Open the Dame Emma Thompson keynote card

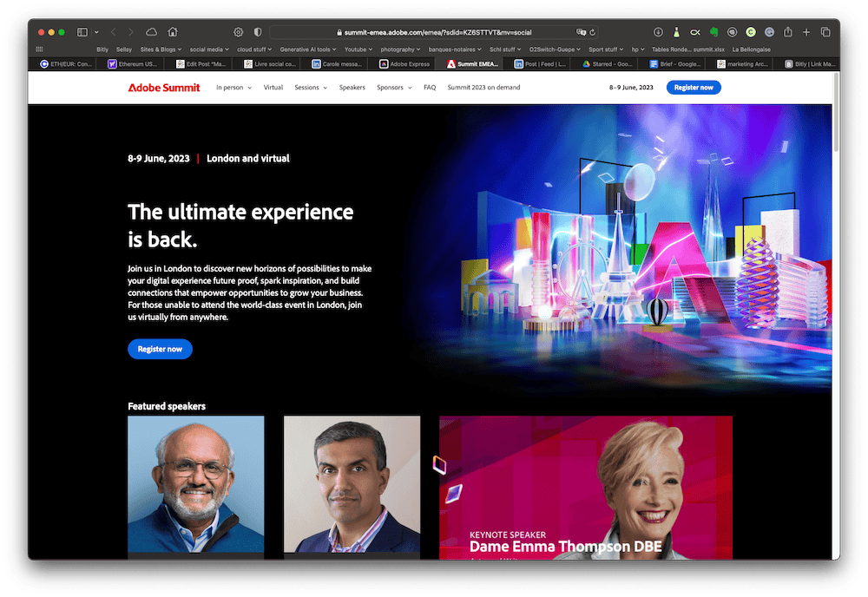tap(586, 488)
